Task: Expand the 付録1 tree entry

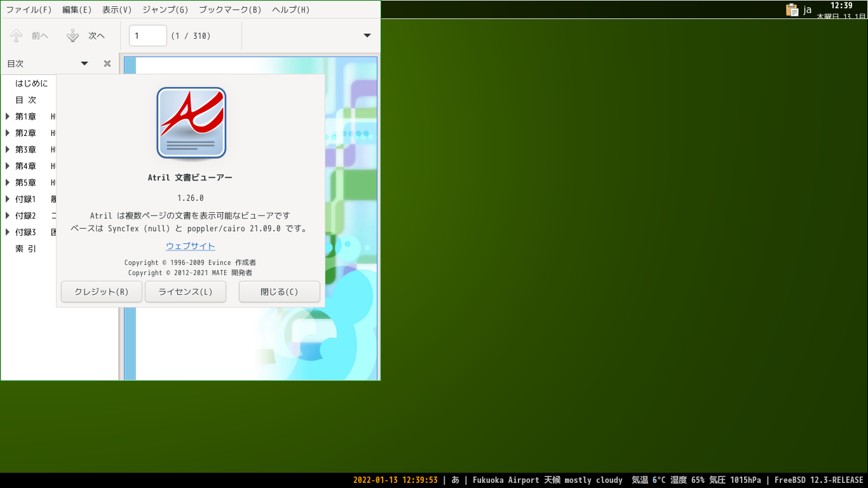Action: coord(8,199)
